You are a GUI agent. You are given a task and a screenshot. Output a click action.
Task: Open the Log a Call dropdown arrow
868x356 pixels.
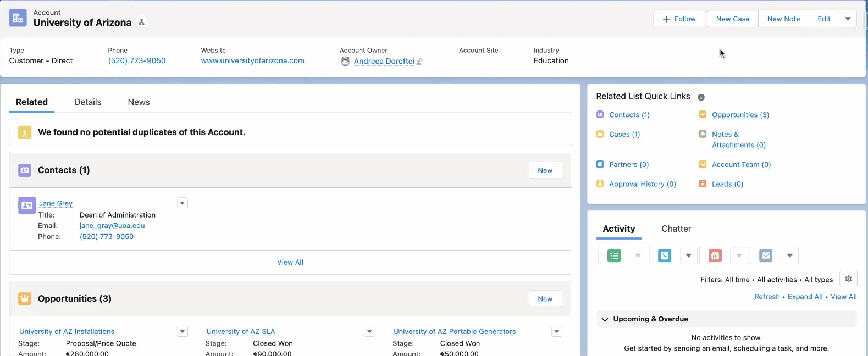688,255
